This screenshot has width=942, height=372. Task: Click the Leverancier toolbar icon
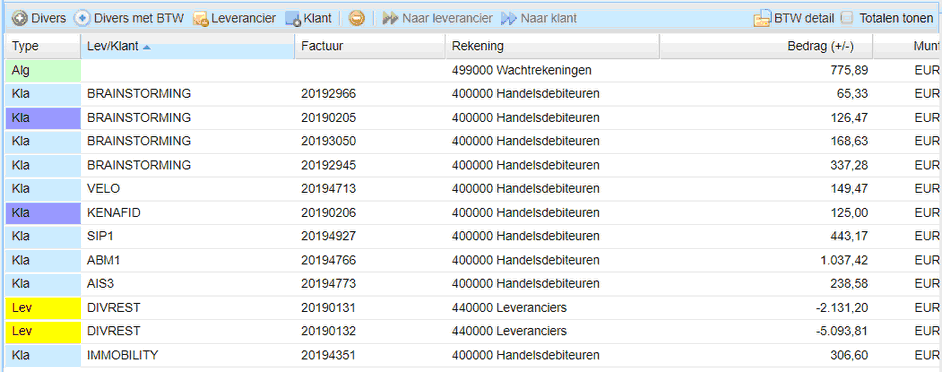click(201, 19)
